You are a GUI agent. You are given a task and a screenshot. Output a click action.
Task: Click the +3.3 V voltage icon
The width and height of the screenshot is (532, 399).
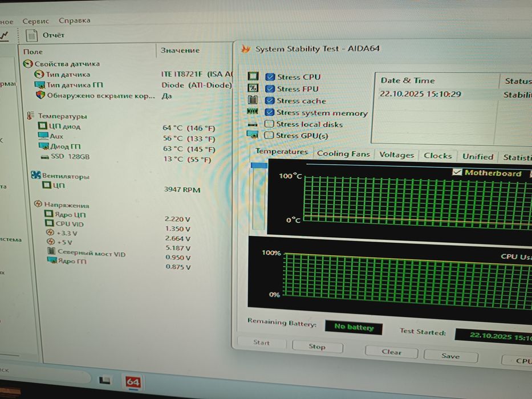50,233
